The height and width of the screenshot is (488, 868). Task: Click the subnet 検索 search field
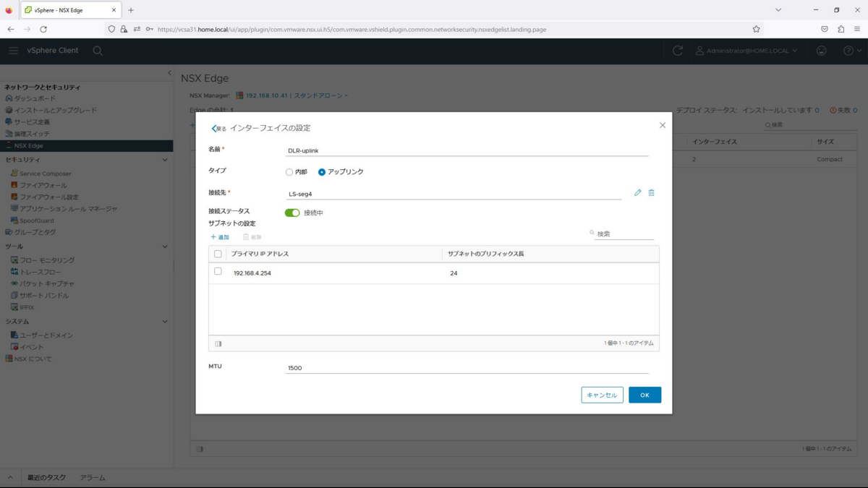pos(625,234)
